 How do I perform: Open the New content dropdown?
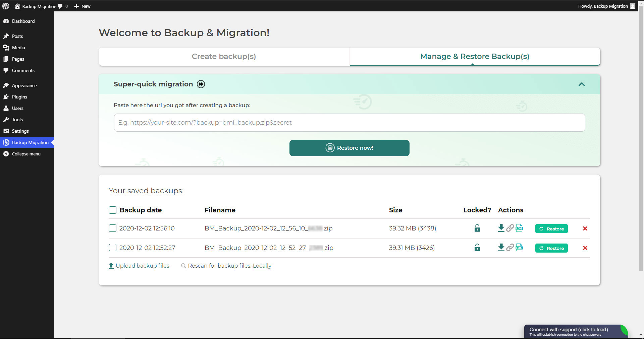(x=82, y=6)
